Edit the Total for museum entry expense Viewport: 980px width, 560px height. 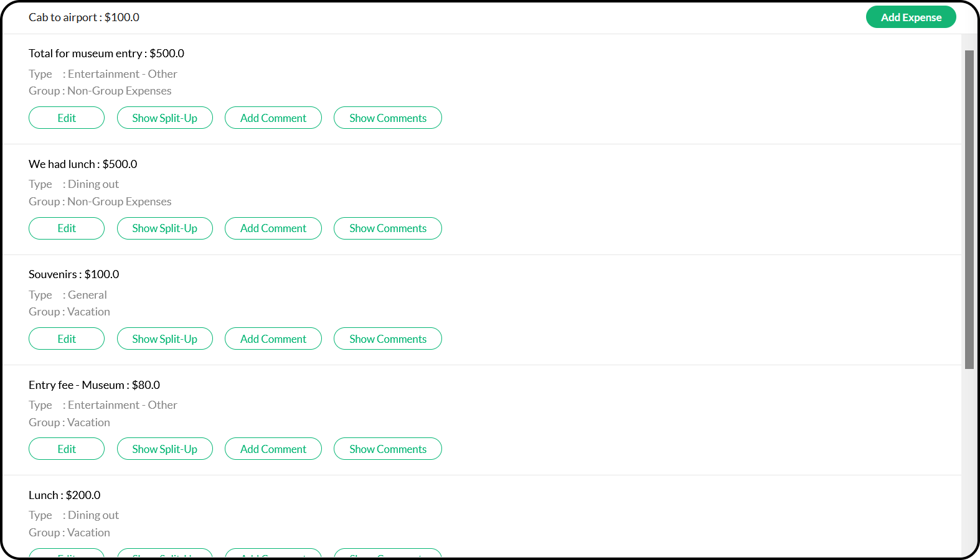coord(67,118)
